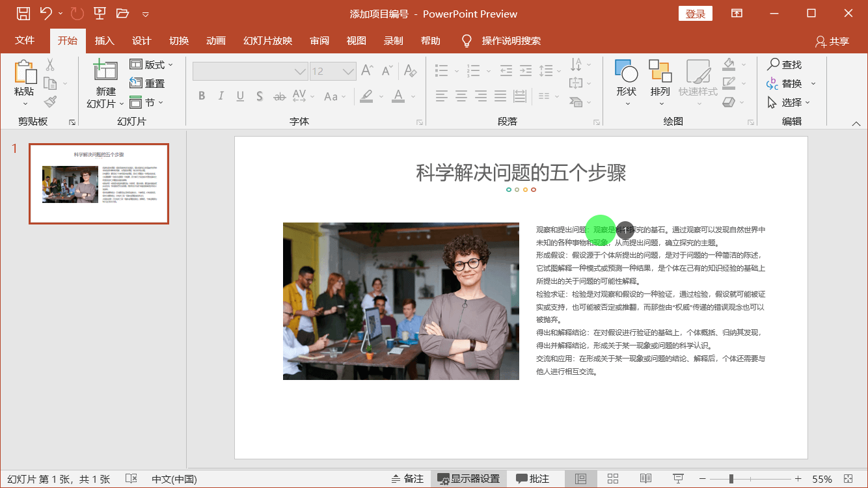Apply bullet list to paragraph

(442, 70)
